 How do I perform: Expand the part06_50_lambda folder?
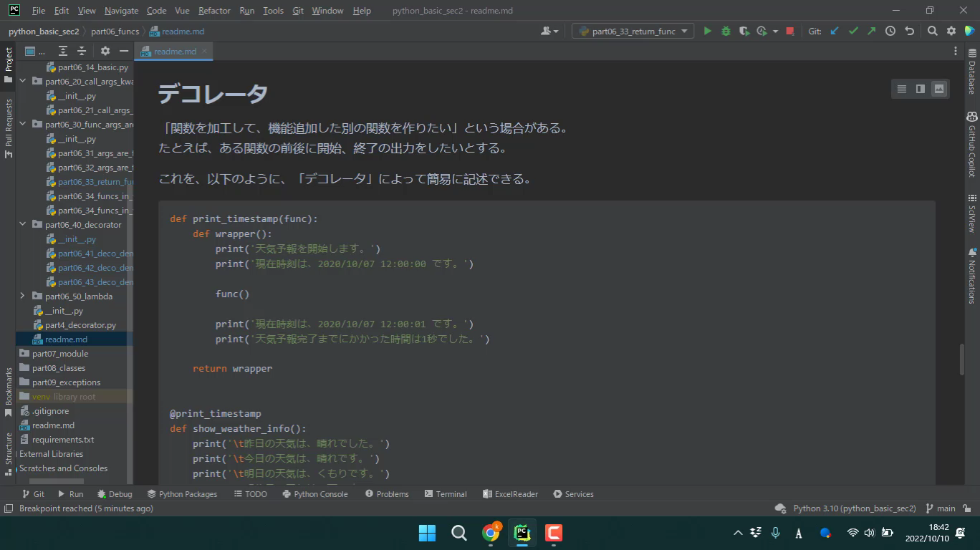(x=22, y=296)
